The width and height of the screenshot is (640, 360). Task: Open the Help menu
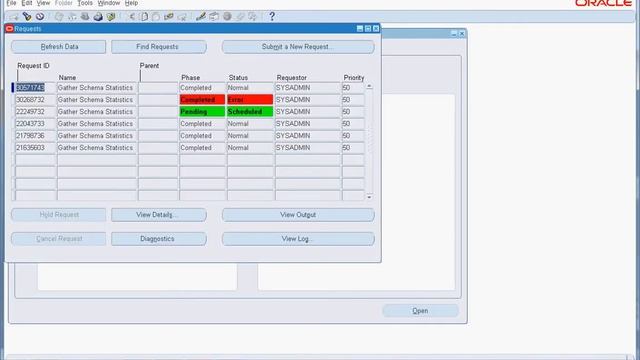(x=131, y=3)
